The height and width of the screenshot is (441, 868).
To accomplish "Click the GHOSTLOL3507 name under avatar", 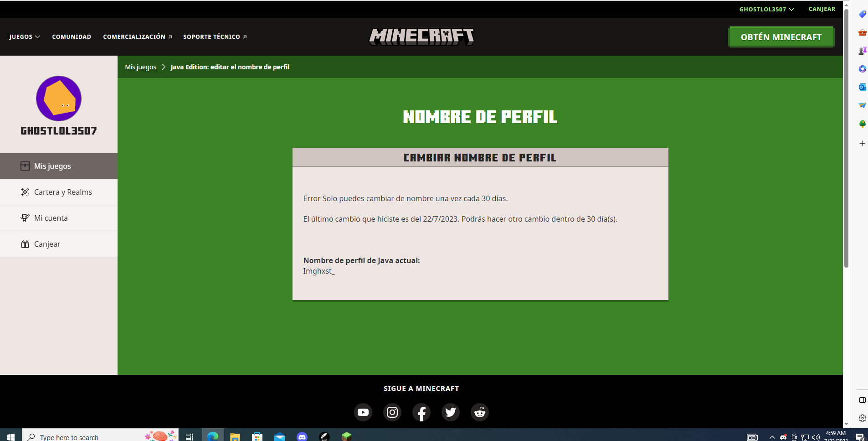I will click(x=59, y=131).
